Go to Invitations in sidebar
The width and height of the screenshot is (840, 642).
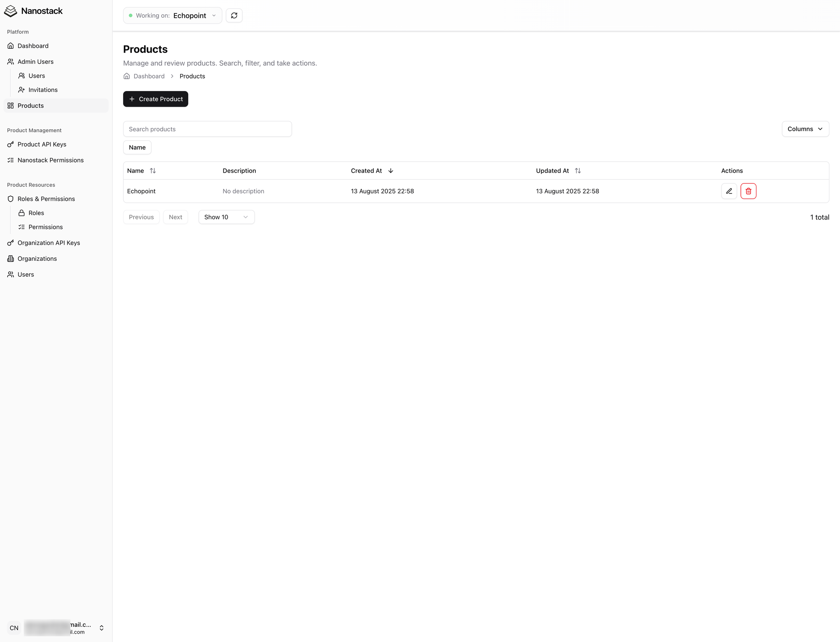pos(43,90)
